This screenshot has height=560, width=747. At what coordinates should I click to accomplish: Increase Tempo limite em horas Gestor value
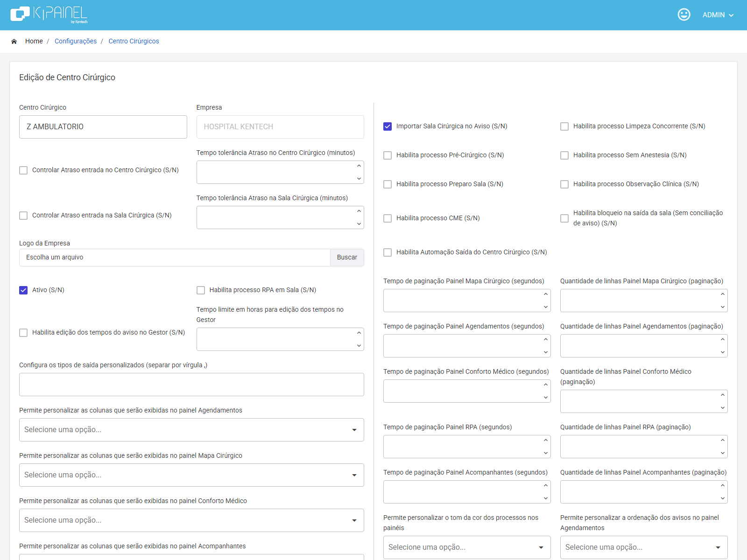[x=359, y=333]
